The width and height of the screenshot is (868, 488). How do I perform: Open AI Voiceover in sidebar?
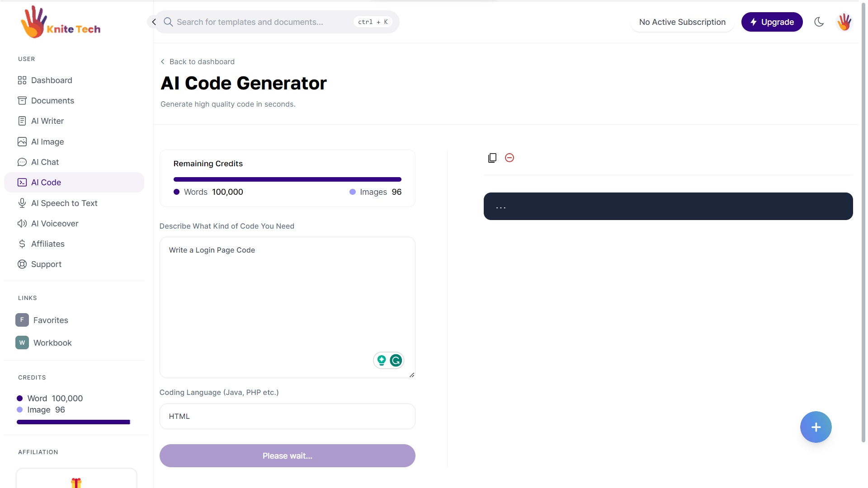click(55, 224)
